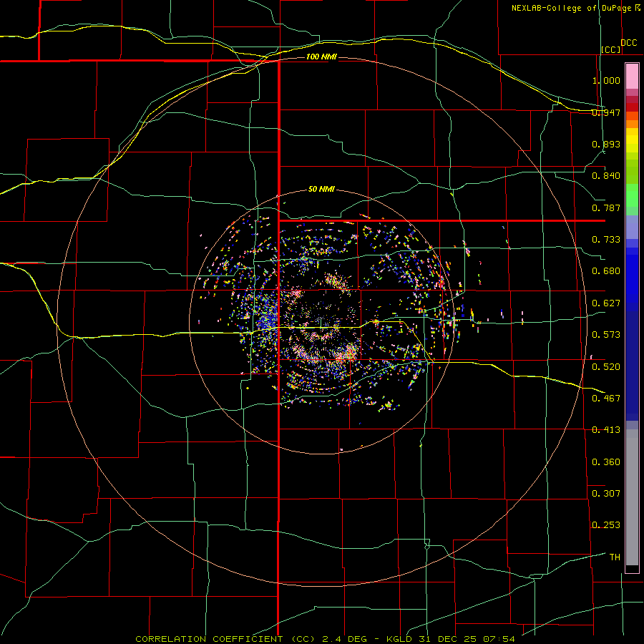644x644 pixels.
Task: Click the 0.467 legend value
Action: point(606,399)
